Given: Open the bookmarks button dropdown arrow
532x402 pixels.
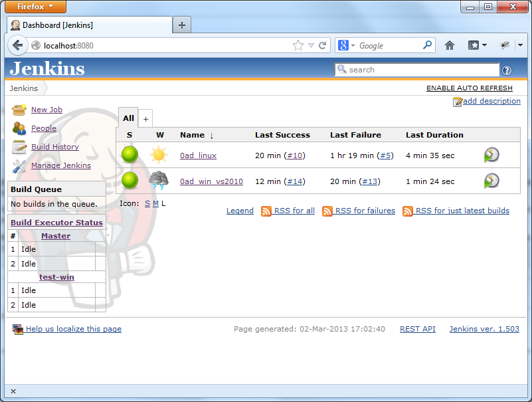Looking at the screenshot, I should (484, 45).
